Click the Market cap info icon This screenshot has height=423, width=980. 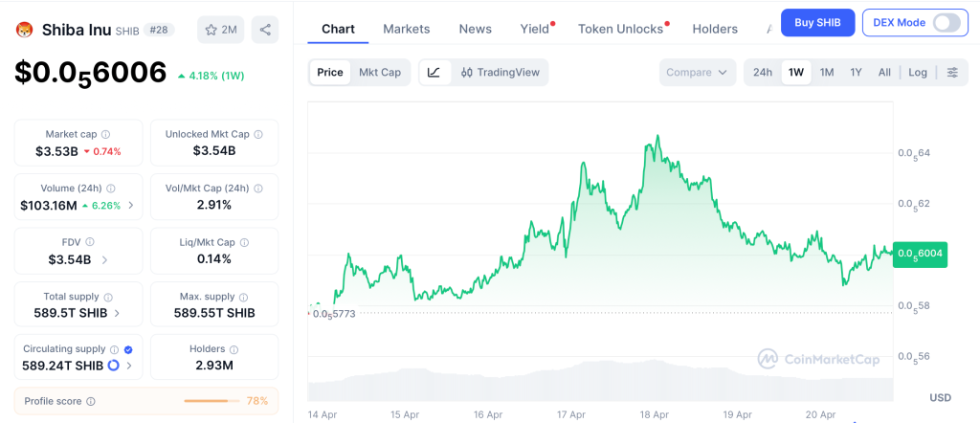pyautogui.click(x=105, y=135)
